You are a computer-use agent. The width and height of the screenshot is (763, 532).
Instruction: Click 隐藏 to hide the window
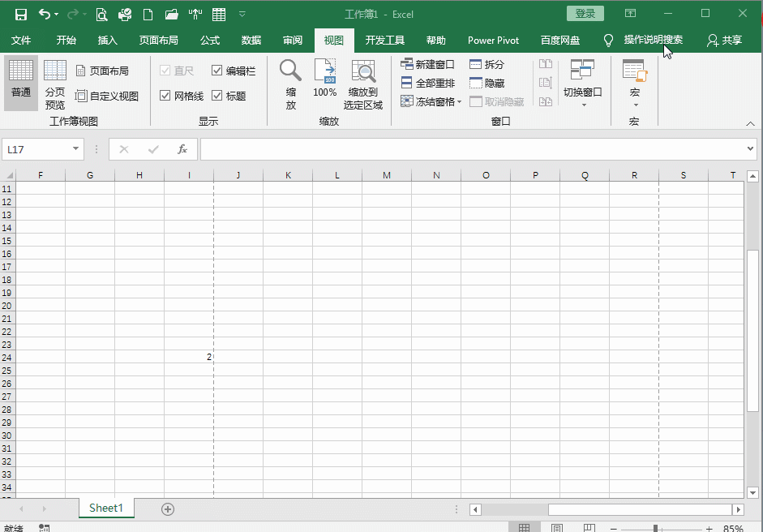[487, 84]
